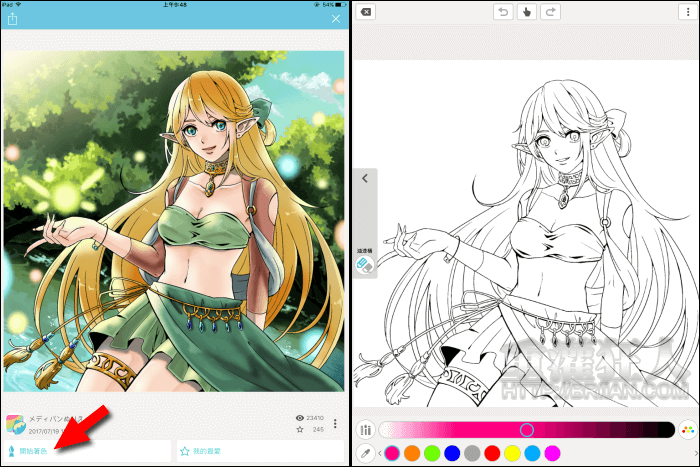700x467 pixels.
Task: Open the artwork info three-dot menu
Action: [x=335, y=423]
